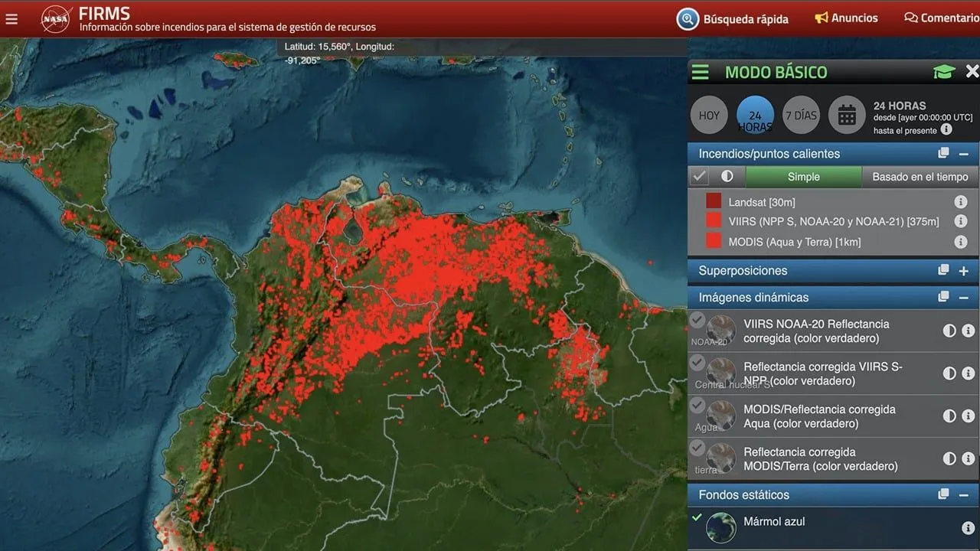980x551 pixels.
Task: Switch to Basado en el tiempo tab
Action: click(920, 177)
